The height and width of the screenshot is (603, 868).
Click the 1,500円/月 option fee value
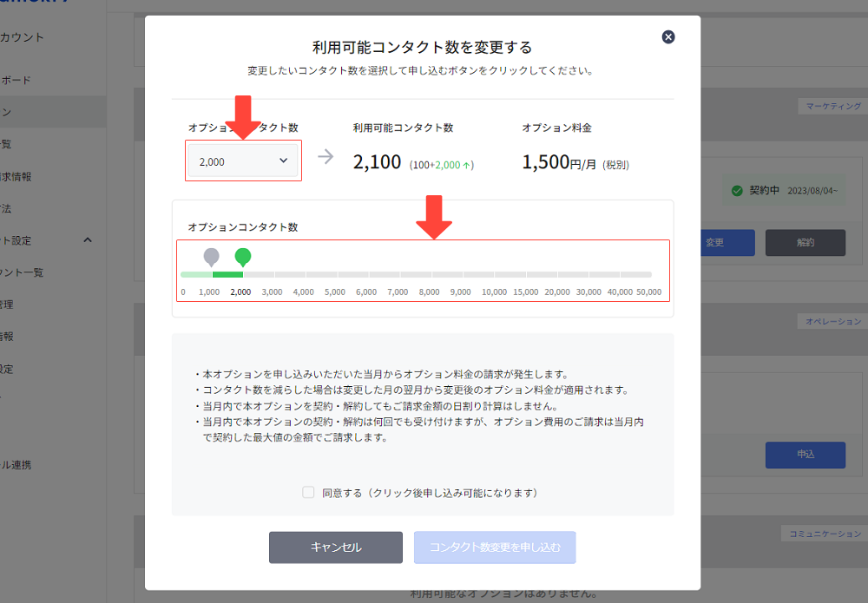click(x=559, y=162)
